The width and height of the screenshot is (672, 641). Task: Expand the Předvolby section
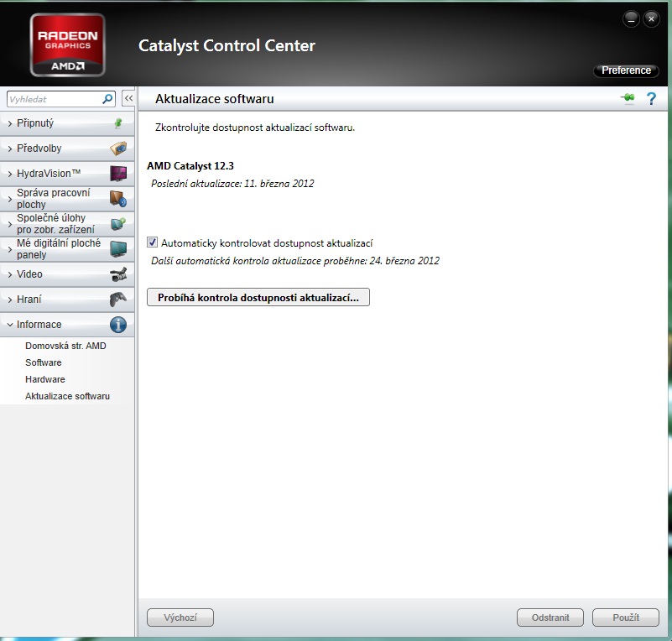[67, 149]
